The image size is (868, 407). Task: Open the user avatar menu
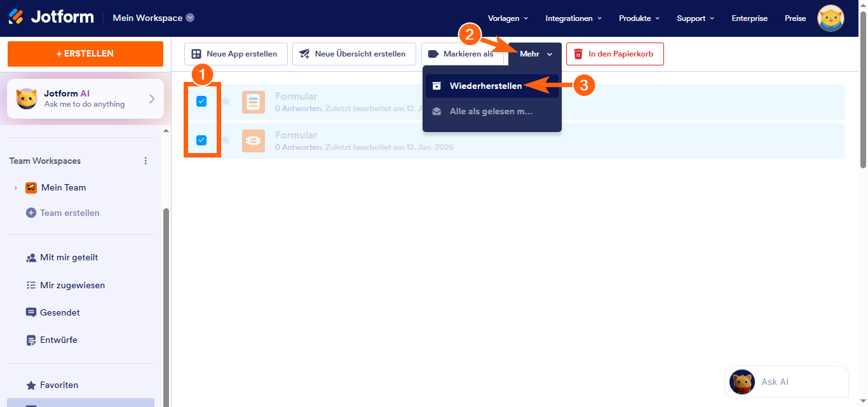point(831,18)
